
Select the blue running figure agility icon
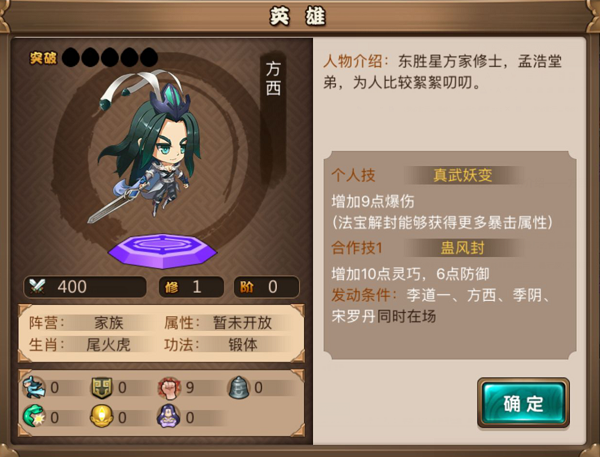[34, 387]
